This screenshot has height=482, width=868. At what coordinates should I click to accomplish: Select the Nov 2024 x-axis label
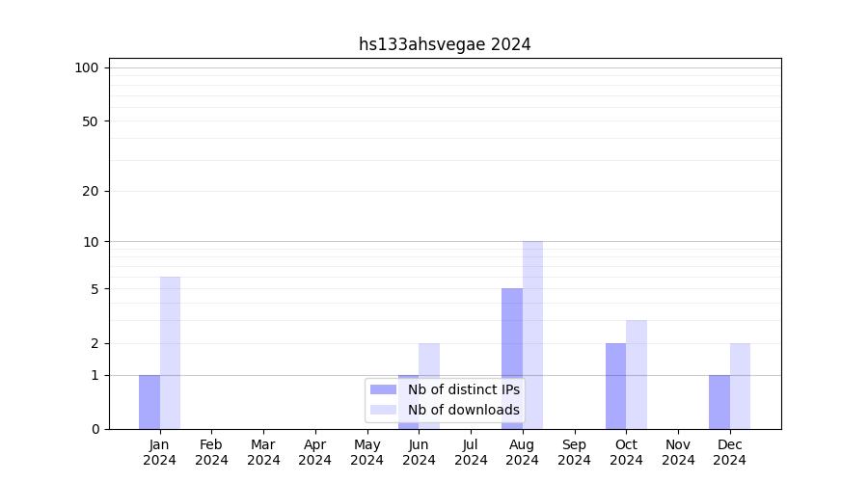678,452
